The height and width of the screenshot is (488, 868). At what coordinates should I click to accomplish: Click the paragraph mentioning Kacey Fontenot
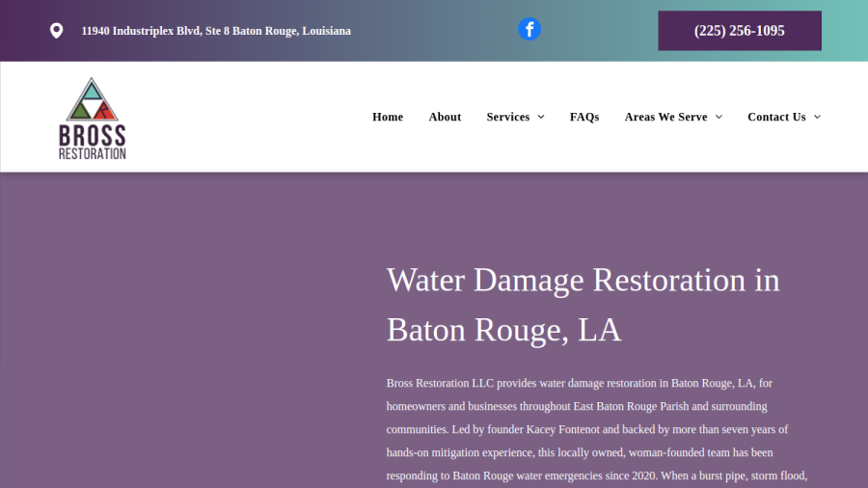(x=597, y=430)
